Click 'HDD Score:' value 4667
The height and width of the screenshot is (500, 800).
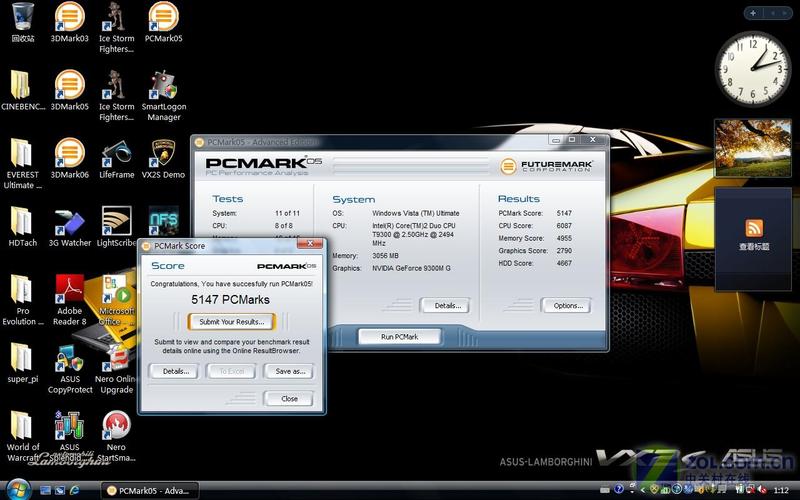coord(564,263)
